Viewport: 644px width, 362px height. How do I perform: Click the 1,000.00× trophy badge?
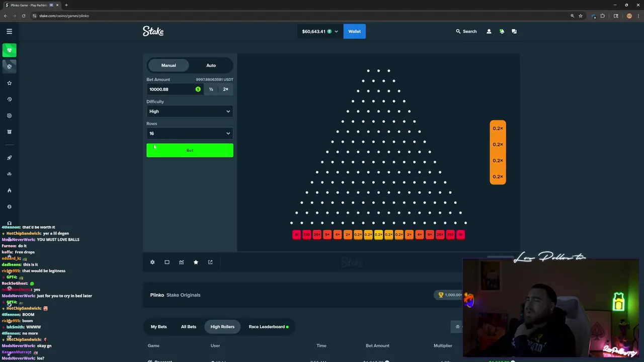pyautogui.click(x=449, y=295)
